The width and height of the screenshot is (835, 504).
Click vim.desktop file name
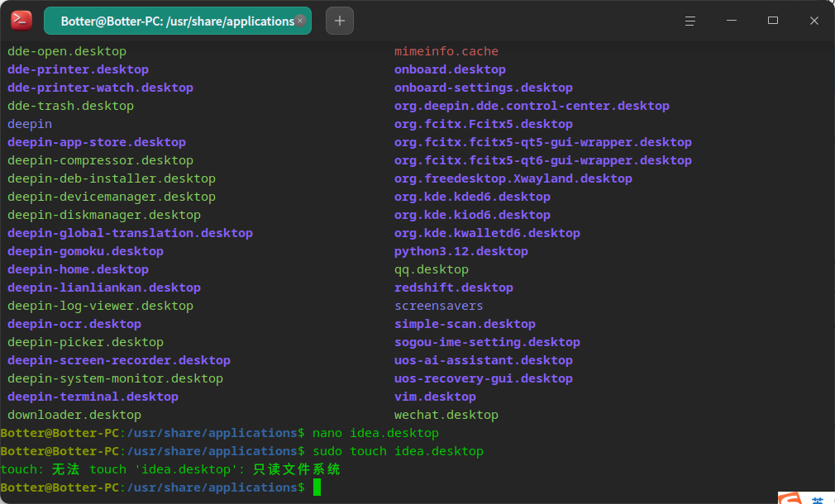tap(435, 397)
